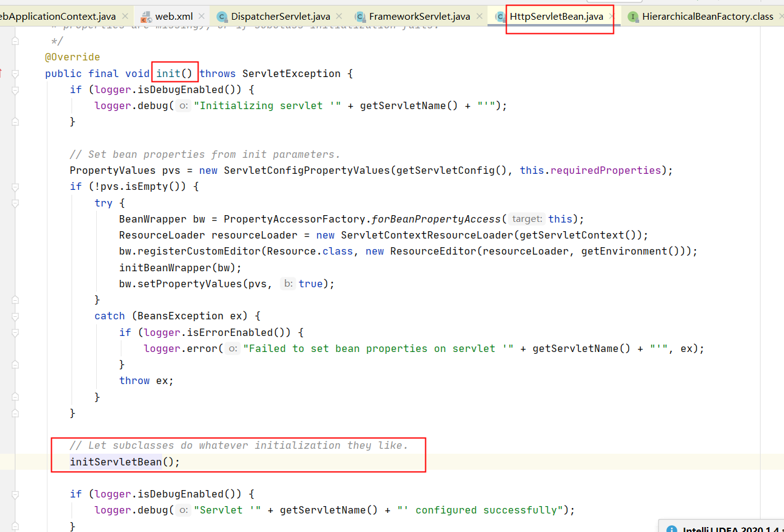Click ServletContextResourceLoader constructor
This screenshot has height=532, width=784.
427,235
